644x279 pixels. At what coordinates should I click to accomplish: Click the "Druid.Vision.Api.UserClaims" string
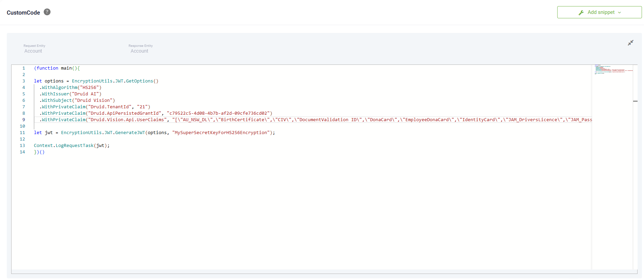(x=127, y=120)
